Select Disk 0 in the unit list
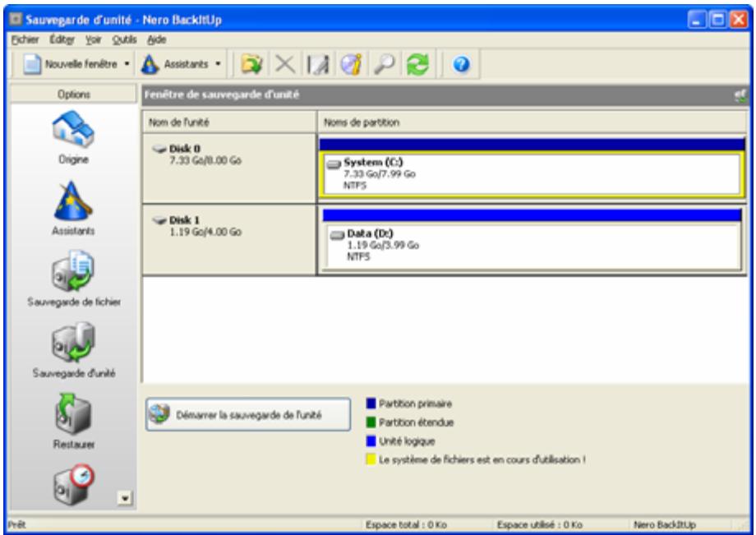756x535 pixels. [229, 168]
